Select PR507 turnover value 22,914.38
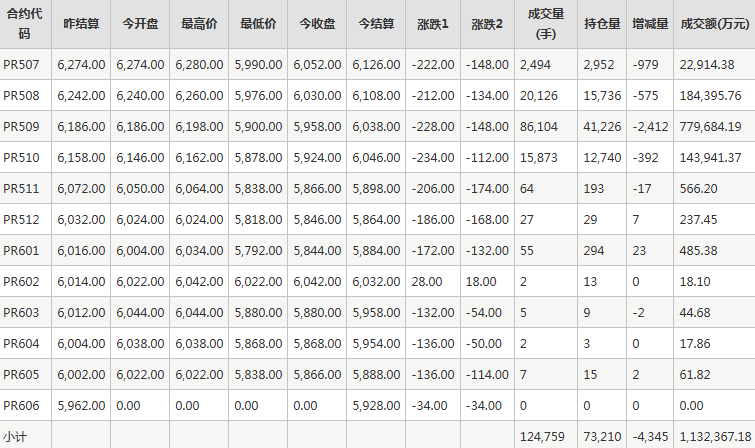Screen dimensions: 755x448 (x=707, y=65)
